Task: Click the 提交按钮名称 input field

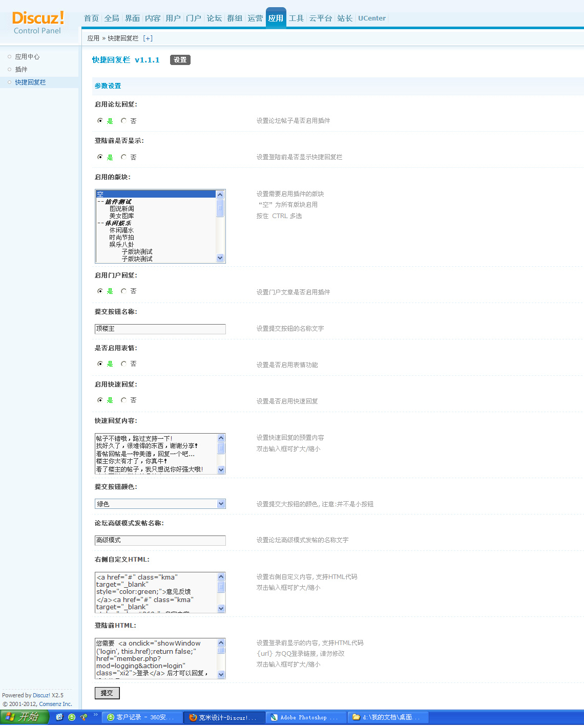Action: 160,329
